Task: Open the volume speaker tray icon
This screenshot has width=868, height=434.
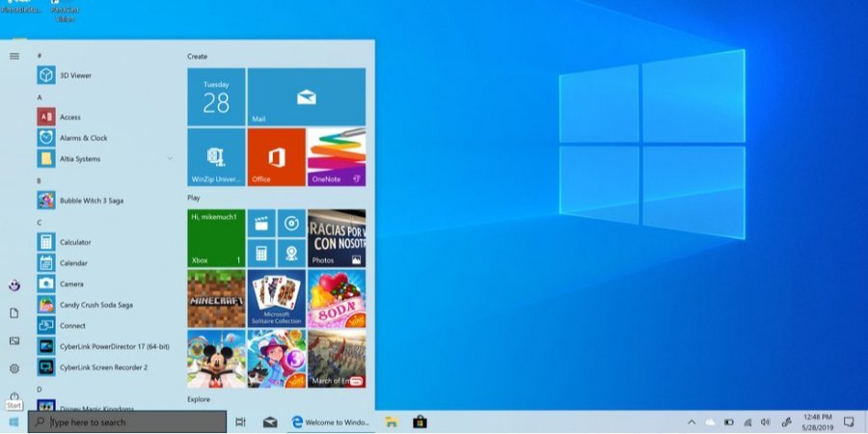Action: pos(766,422)
